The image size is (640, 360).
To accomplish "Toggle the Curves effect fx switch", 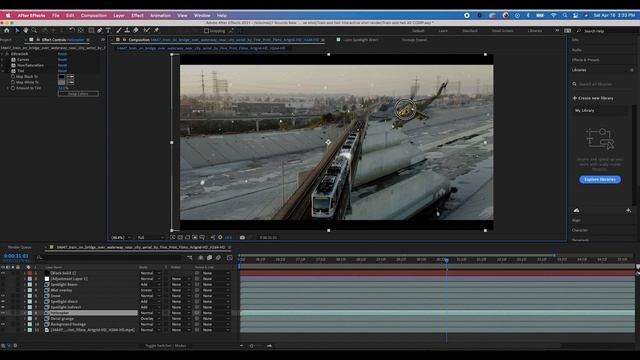I will pos(13,60).
